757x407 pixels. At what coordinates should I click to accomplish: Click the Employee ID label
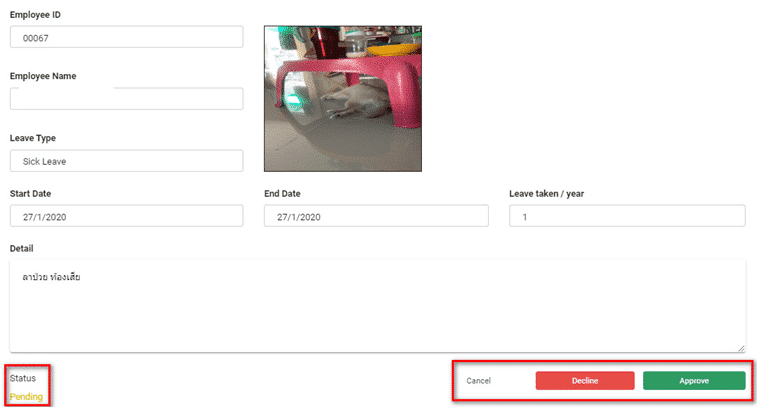click(35, 14)
